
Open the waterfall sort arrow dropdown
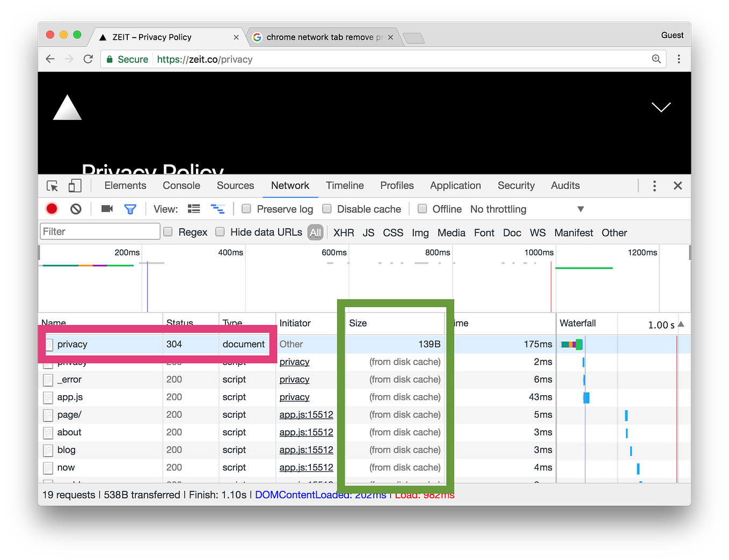click(681, 324)
